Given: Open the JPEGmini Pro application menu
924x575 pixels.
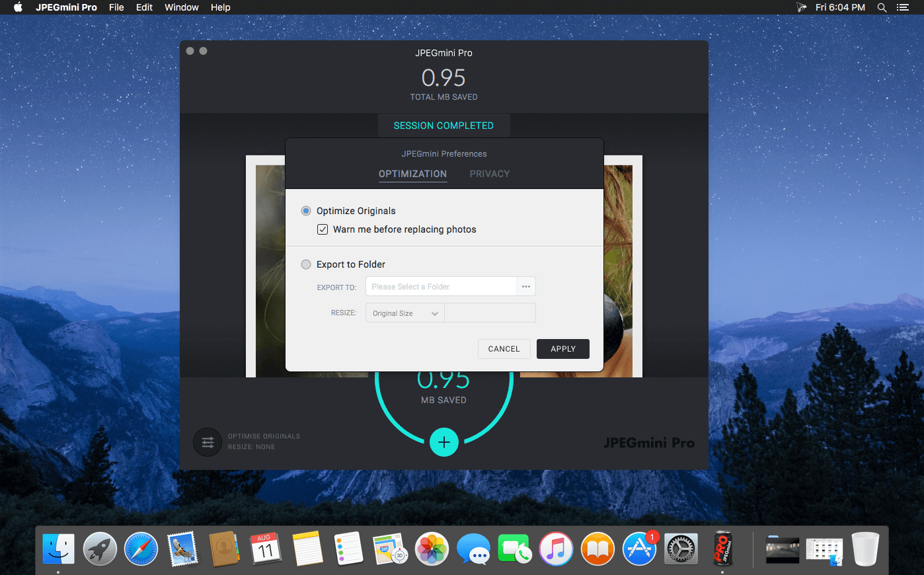Looking at the screenshot, I should (66, 7).
